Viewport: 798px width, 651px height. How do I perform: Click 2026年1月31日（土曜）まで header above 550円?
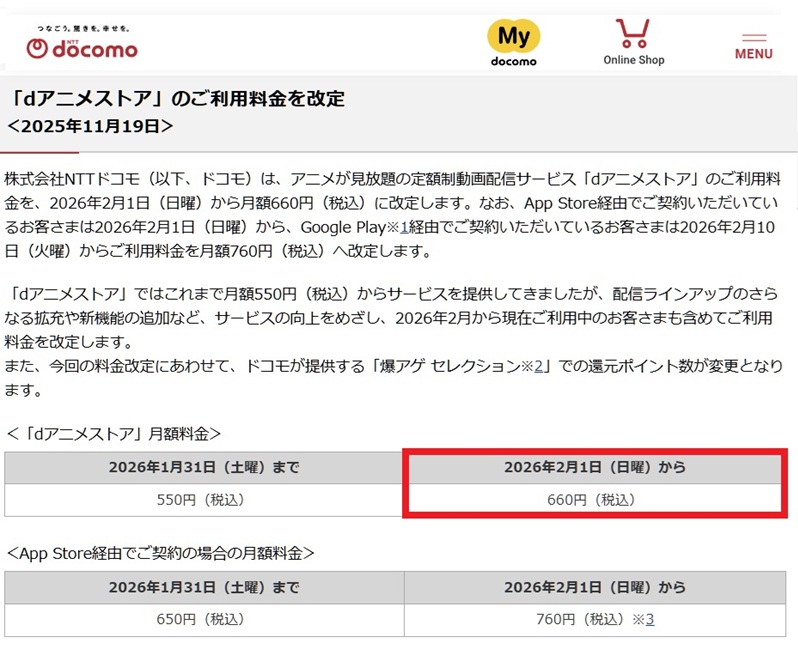click(204, 467)
